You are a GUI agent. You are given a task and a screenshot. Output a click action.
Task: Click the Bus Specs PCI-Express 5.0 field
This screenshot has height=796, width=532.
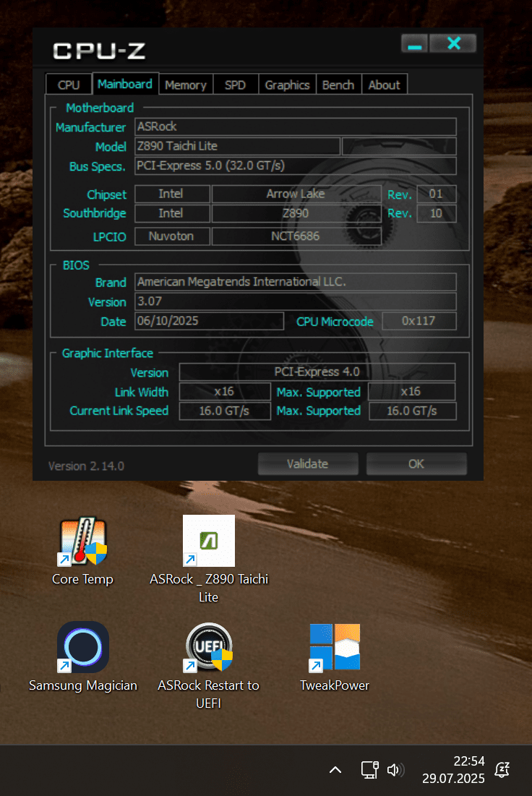[296, 166]
